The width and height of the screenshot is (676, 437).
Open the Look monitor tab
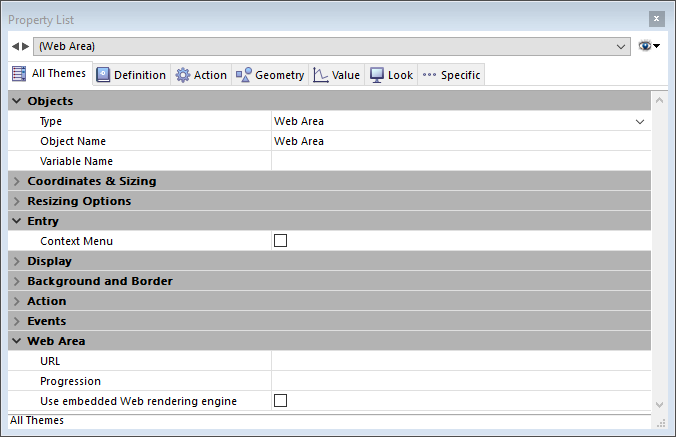(391, 75)
